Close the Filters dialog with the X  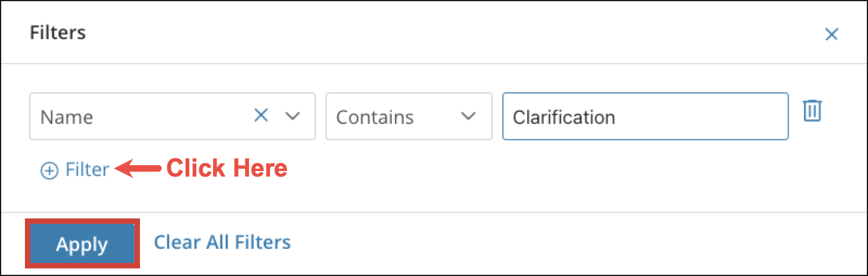pyautogui.click(x=831, y=34)
